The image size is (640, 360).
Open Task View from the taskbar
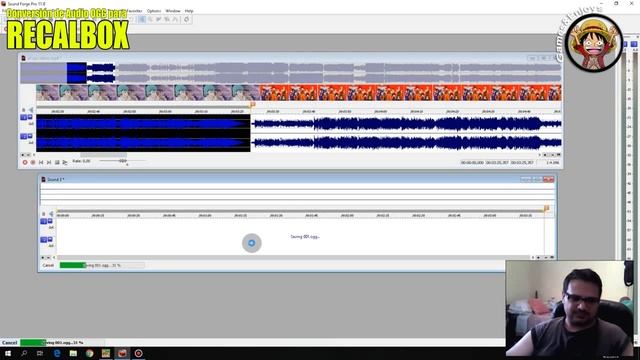click(x=40, y=353)
